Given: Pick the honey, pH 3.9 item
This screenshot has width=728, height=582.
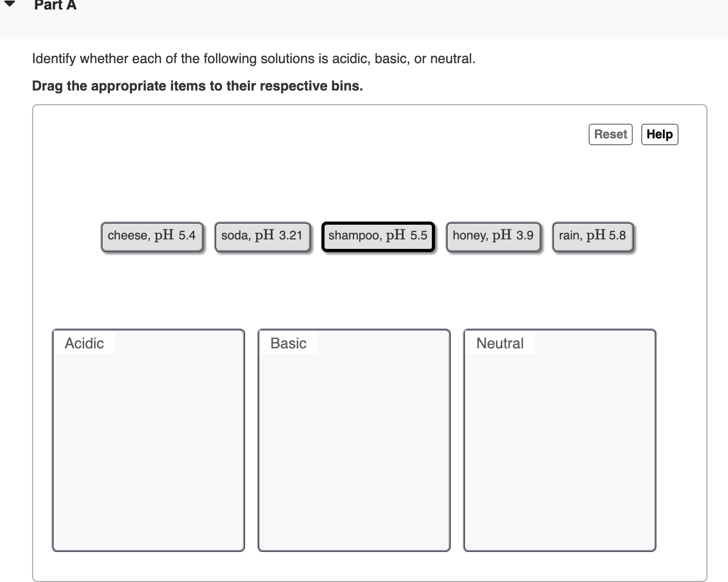Looking at the screenshot, I should click(x=493, y=236).
